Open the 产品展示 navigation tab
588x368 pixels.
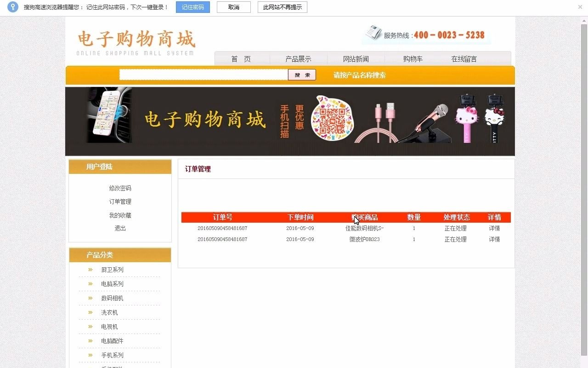pyautogui.click(x=298, y=59)
